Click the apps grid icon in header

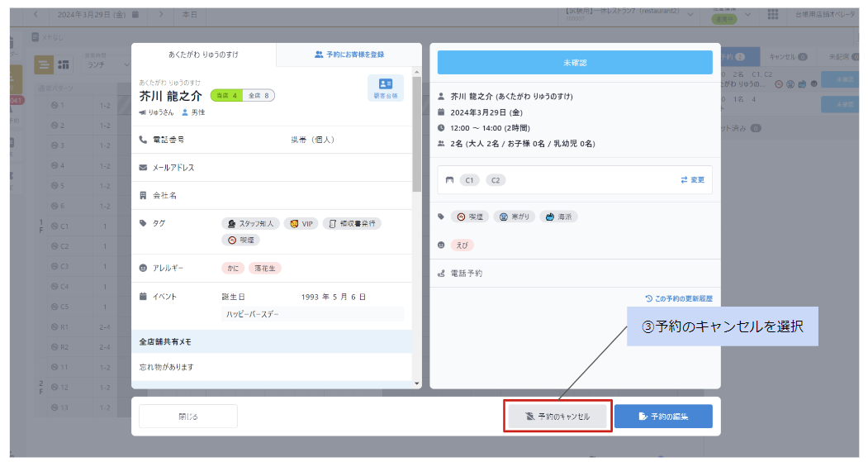tap(772, 15)
